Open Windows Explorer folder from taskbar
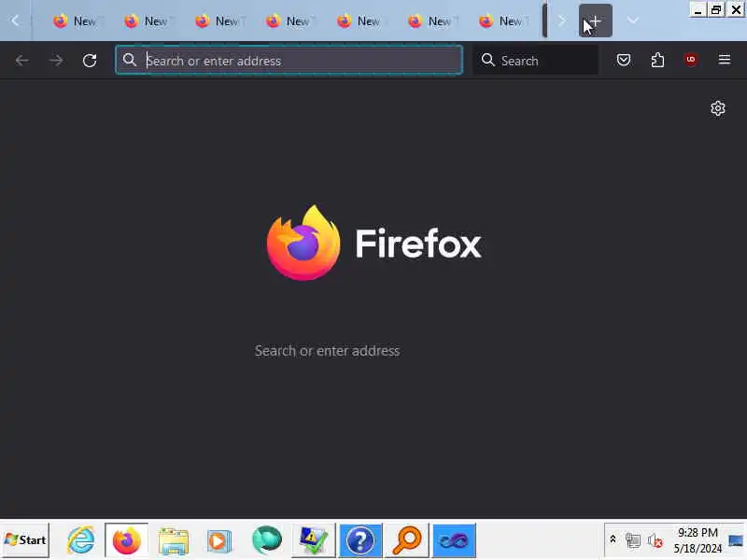This screenshot has height=560, width=747. [x=174, y=540]
